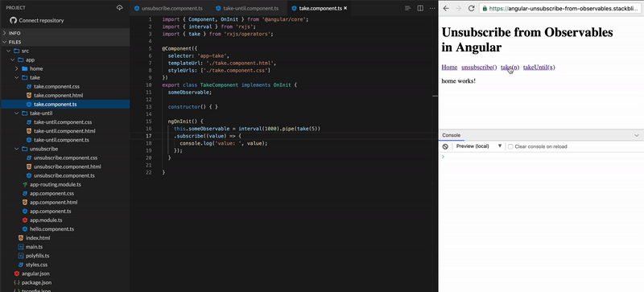Select take.component.ts in file tree

pyautogui.click(x=55, y=105)
